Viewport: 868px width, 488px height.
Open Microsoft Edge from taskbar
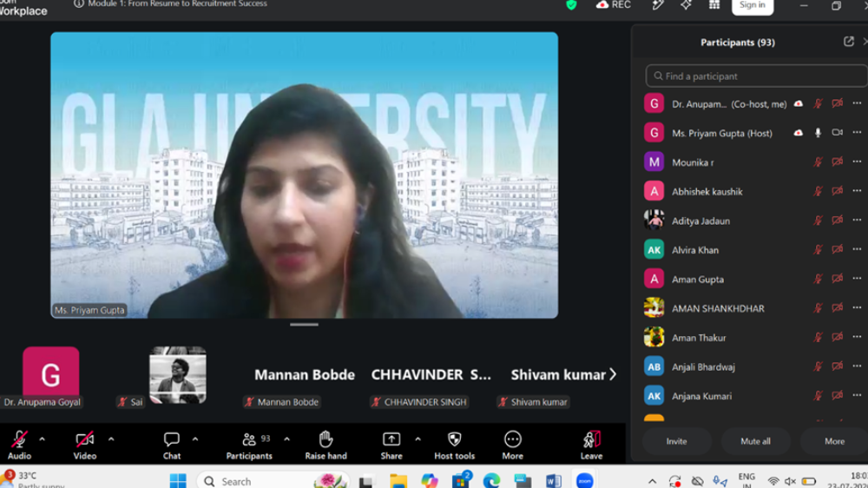pos(491,481)
